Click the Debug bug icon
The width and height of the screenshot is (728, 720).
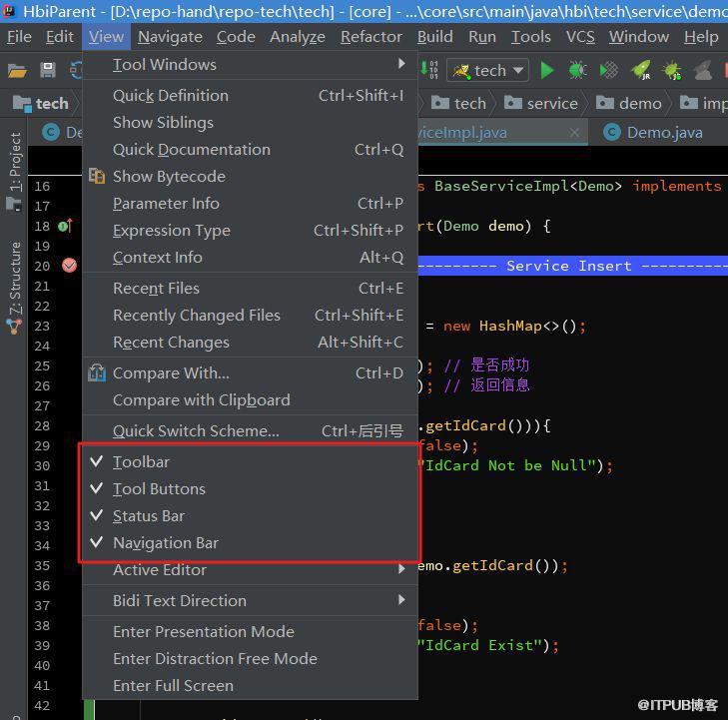(x=577, y=71)
